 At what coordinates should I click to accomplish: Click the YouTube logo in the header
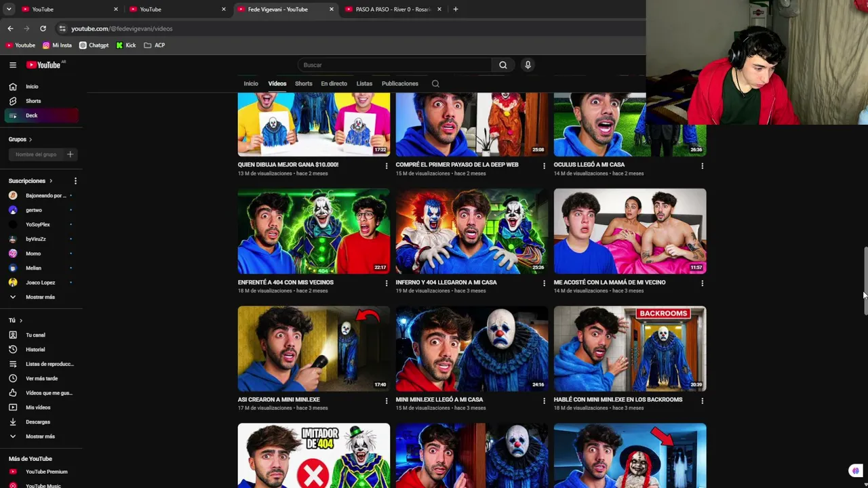pyautogui.click(x=44, y=65)
